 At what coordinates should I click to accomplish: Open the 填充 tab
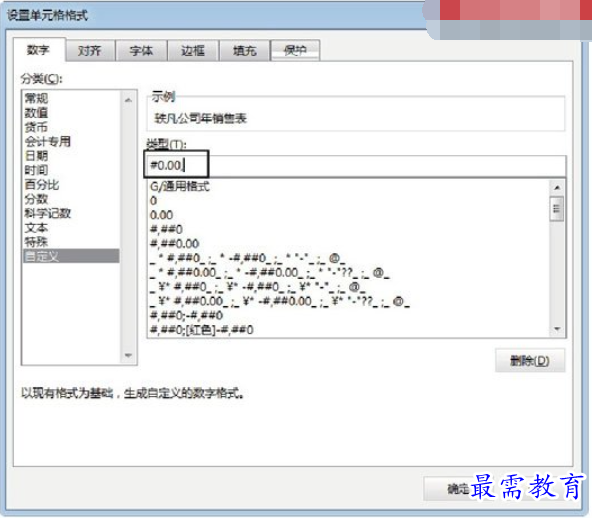pos(245,51)
